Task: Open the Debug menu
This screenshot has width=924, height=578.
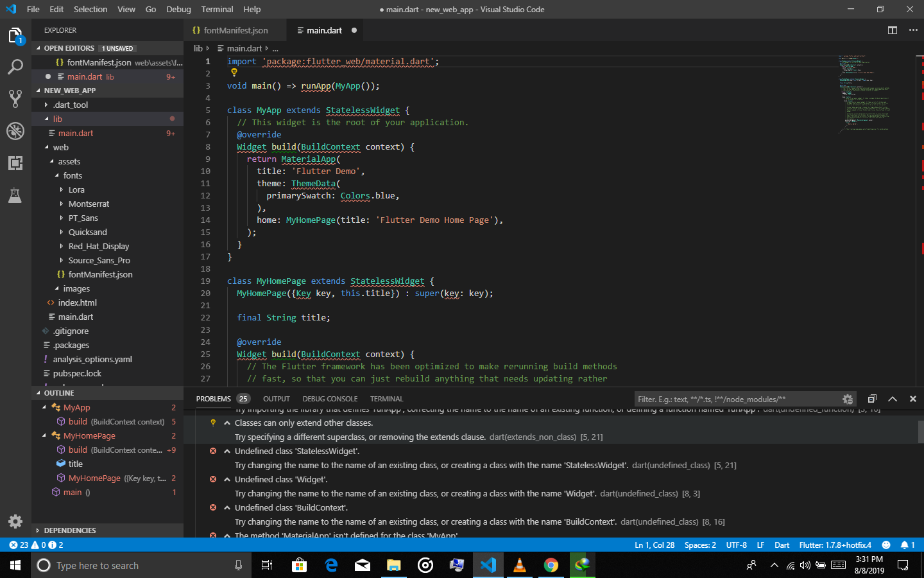Action: pos(178,9)
